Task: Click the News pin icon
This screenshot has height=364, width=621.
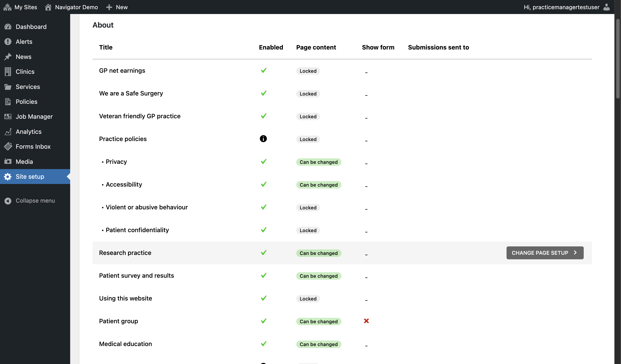Action: [8, 57]
